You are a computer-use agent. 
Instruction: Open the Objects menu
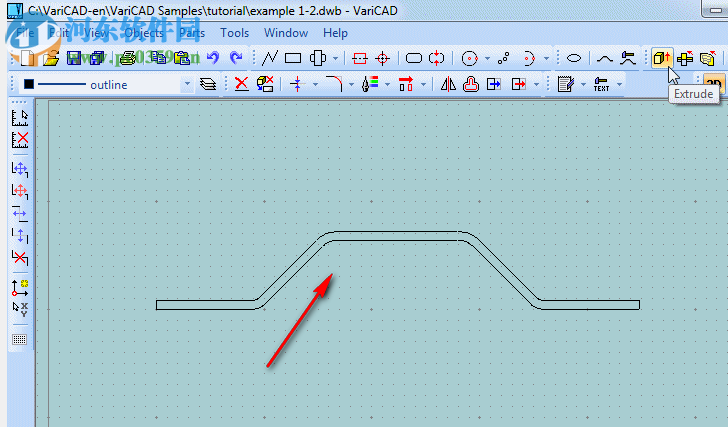point(144,33)
